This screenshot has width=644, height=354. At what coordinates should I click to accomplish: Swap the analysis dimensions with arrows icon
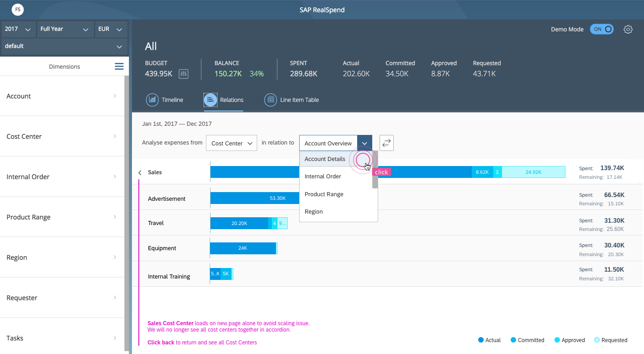[x=386, y=143]
